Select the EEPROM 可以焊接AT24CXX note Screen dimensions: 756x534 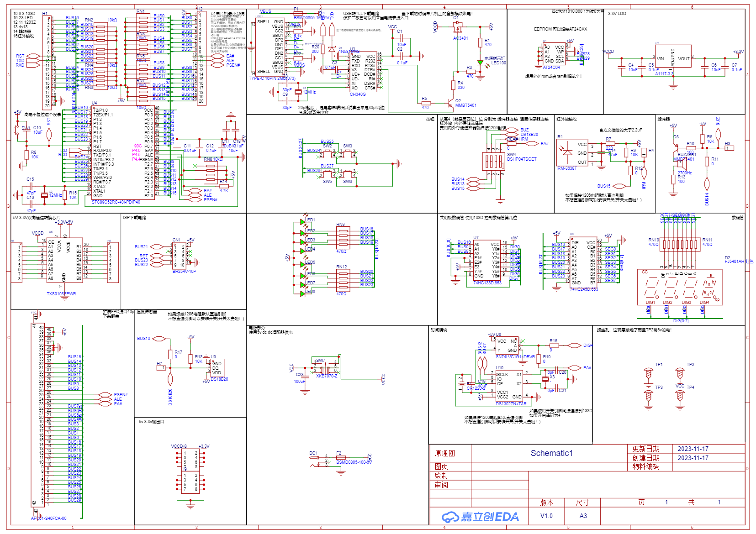(x=560, y=29)
